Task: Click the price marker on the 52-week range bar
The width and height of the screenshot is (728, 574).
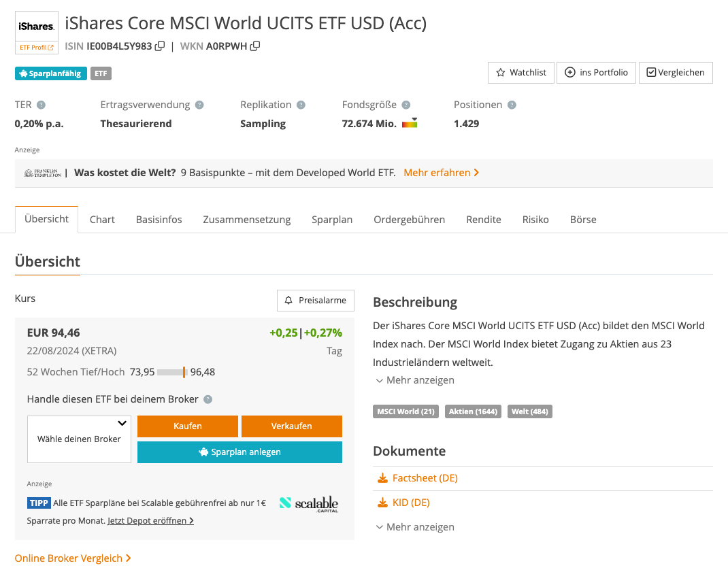Action: click(185, 372)
